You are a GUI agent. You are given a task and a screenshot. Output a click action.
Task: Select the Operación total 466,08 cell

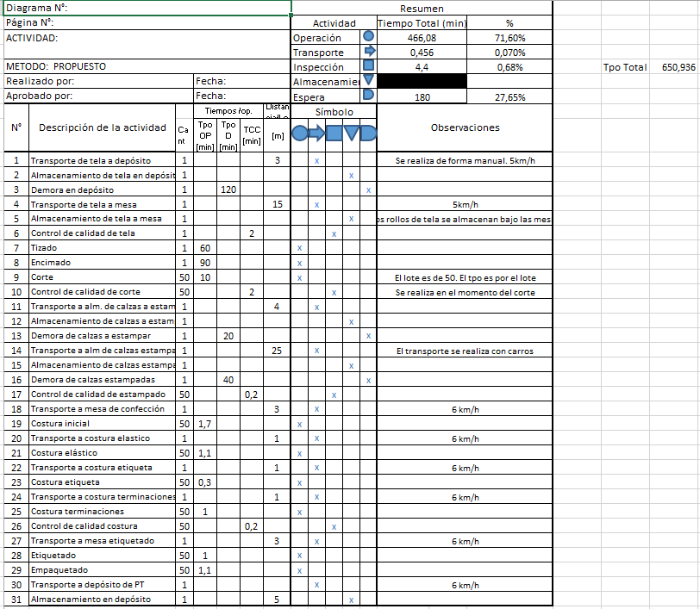click(x=422, y=38)
